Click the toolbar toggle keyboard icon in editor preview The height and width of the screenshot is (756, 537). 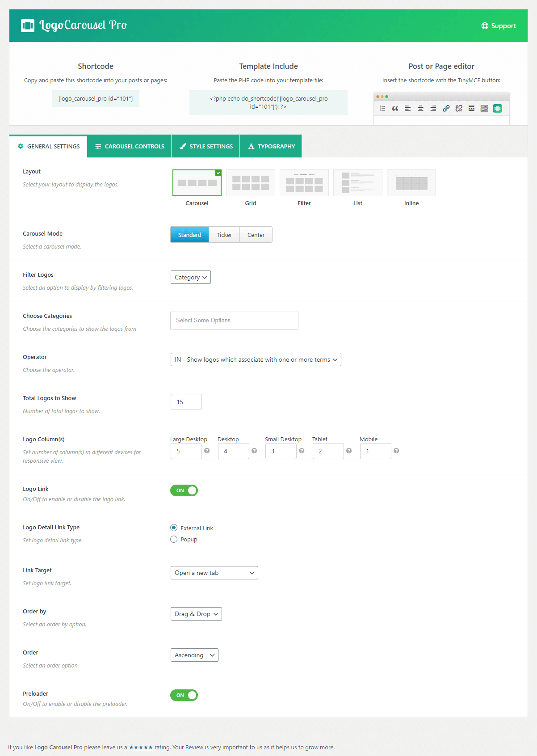(x=484, y=109)
